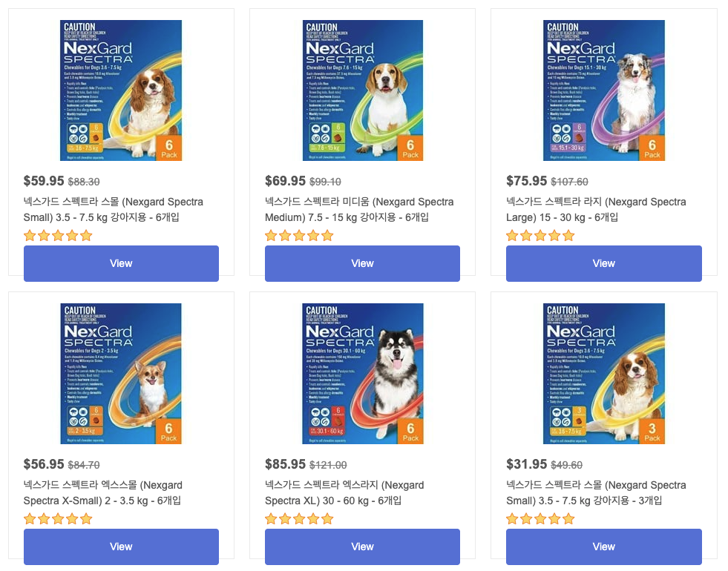
Task: Open the Nexgard Spectra Small 3개입 title link
Action: click(x=596, y=492)
